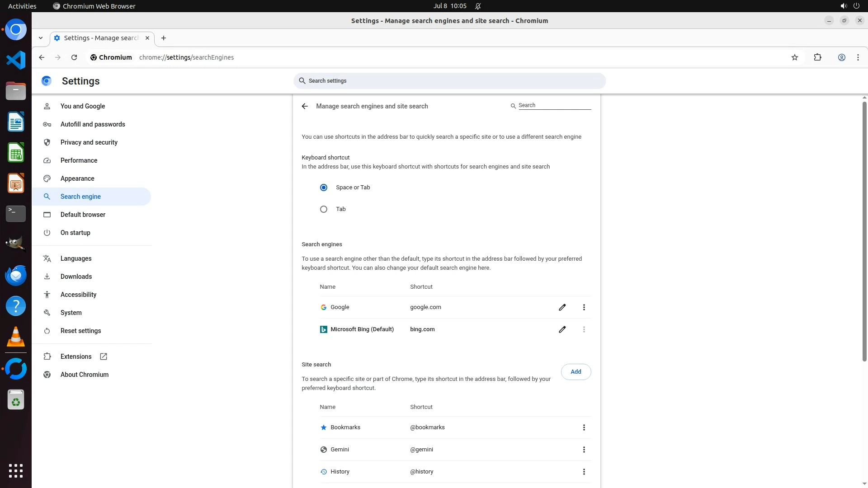
Task: Click the page's vertical scrollbar thumb
Action: point(864,230)
